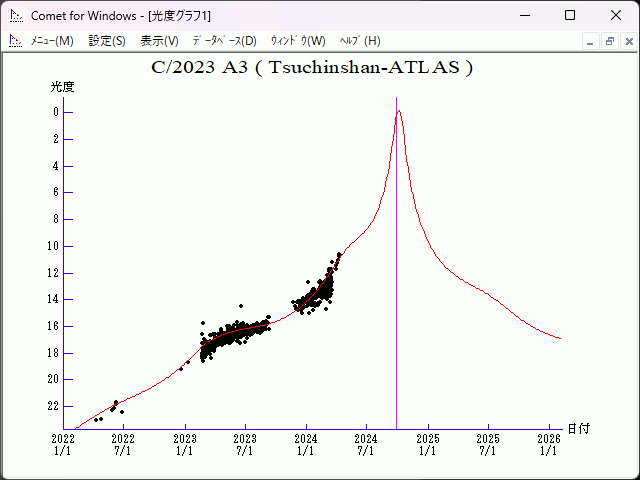Open the child window system menu icon
The height and width of the screenshot is (480, 640).
[15, 41]
